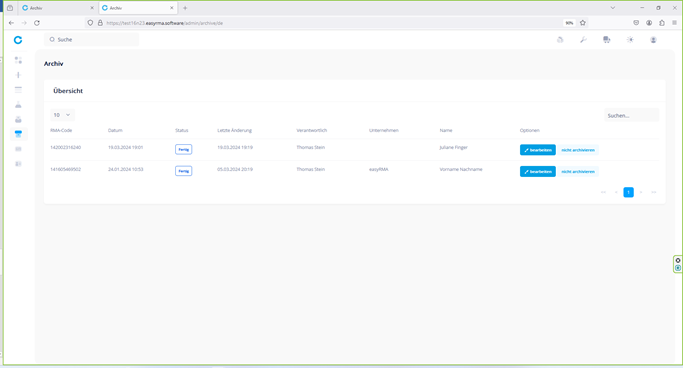Bookmark the page with the star icon

tap(583, 23)
